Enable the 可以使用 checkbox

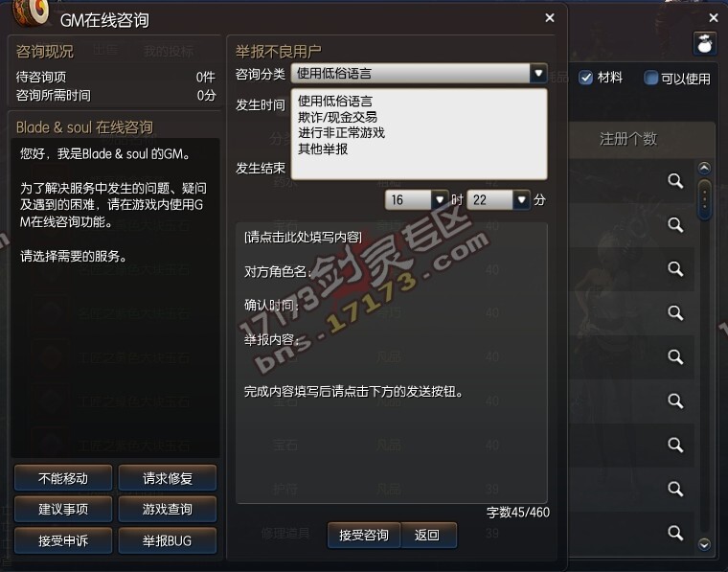651,78
